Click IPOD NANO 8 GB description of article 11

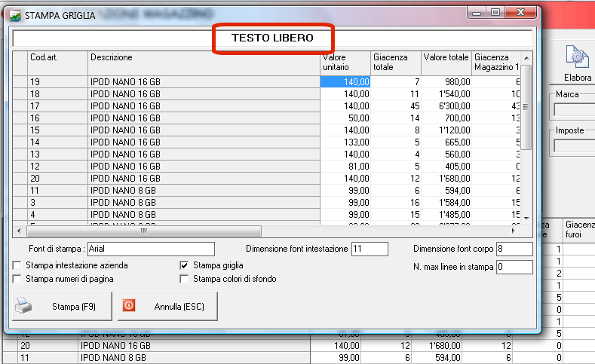(x=204, y=191)
